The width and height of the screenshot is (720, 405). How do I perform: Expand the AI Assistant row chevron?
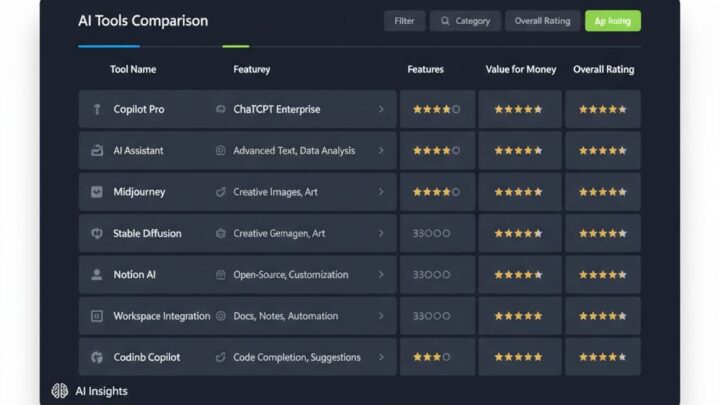click(x=381, y=151)
